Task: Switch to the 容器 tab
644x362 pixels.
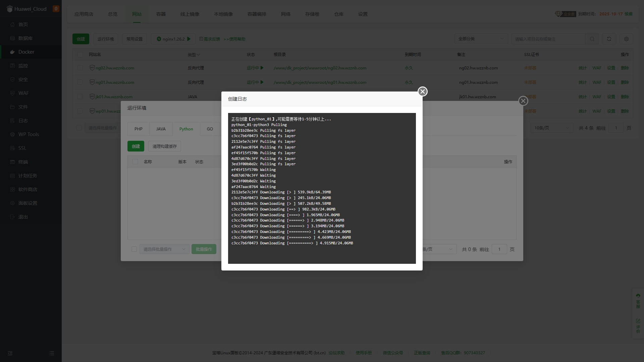Action: pyautogui.click(x=161, y=14)
